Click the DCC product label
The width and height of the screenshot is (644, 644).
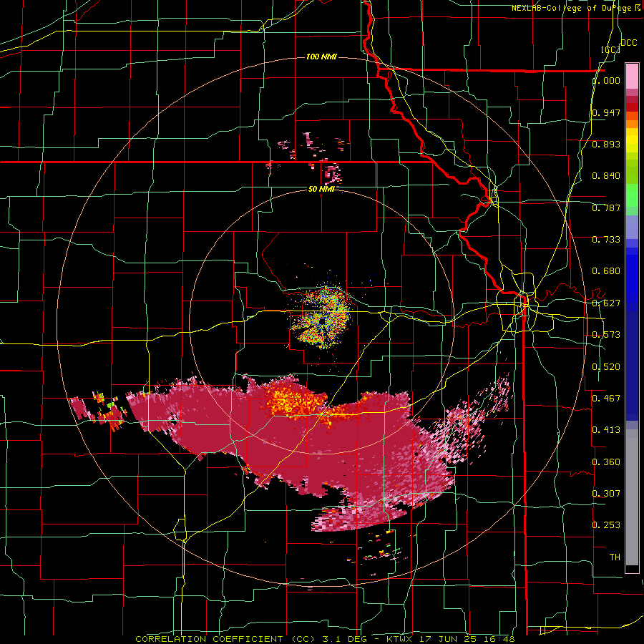click(x=628, y=43)
